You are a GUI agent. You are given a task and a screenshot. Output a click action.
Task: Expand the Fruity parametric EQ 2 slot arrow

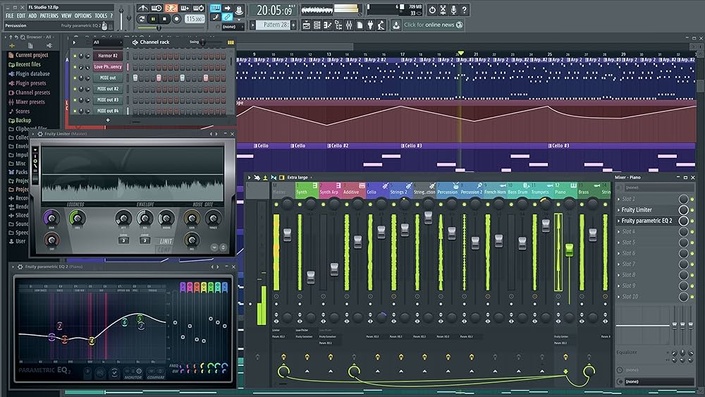coord(619,221)
